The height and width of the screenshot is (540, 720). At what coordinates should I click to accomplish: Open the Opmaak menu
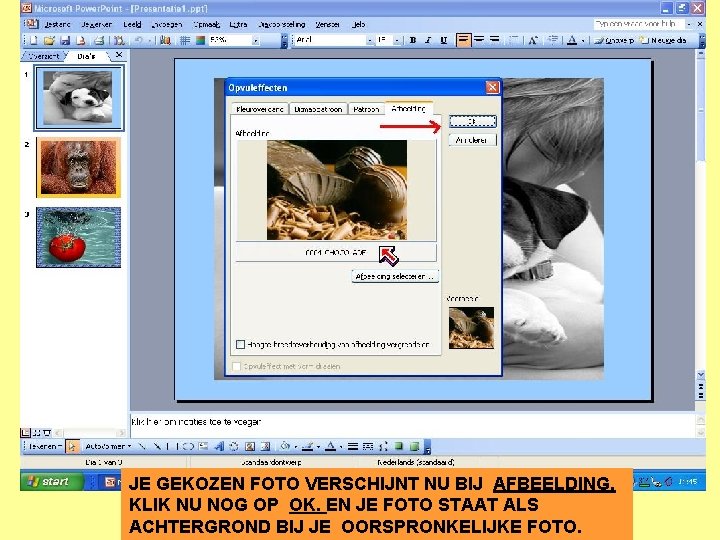coord(206,24)
